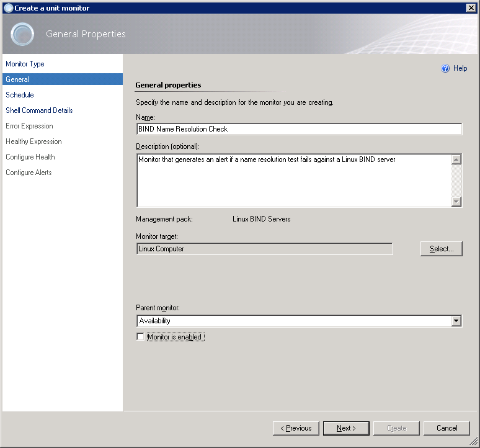The height and width of the screenshot is (448, 480).
Task: Go to the Monitor Type step
Action: pos(25,64)
